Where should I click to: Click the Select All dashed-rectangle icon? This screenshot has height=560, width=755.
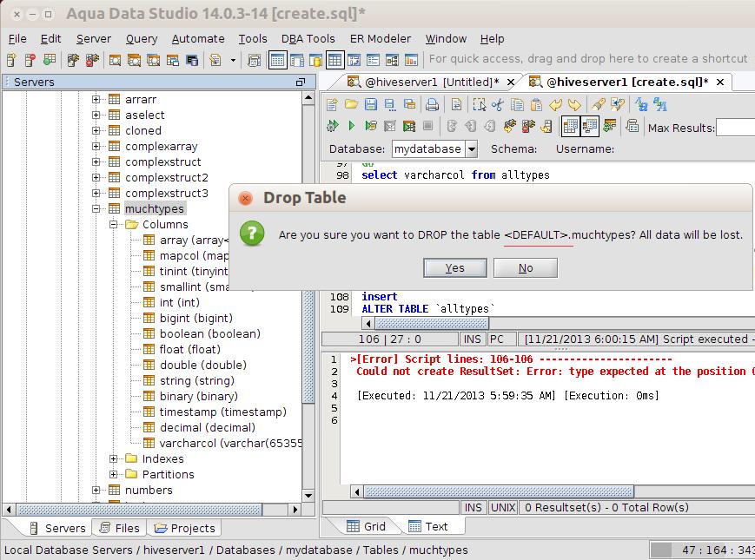tap(479, 104)
